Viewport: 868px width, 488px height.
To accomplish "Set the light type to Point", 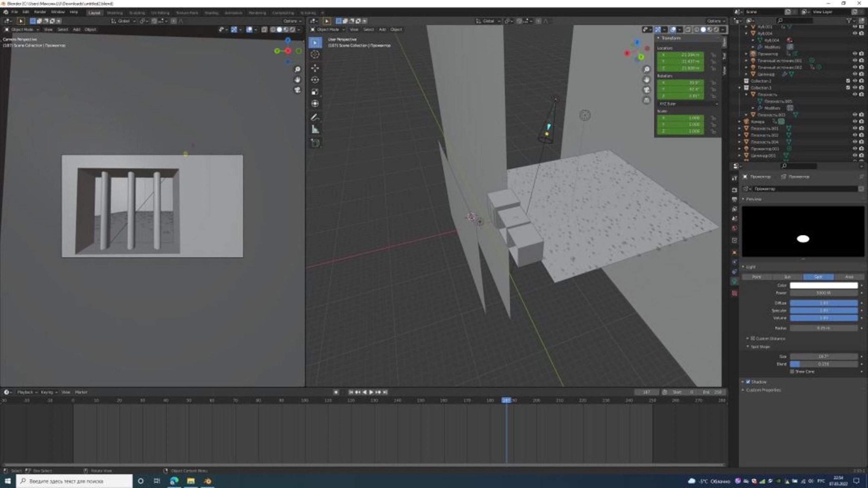I will coord(756,277).
